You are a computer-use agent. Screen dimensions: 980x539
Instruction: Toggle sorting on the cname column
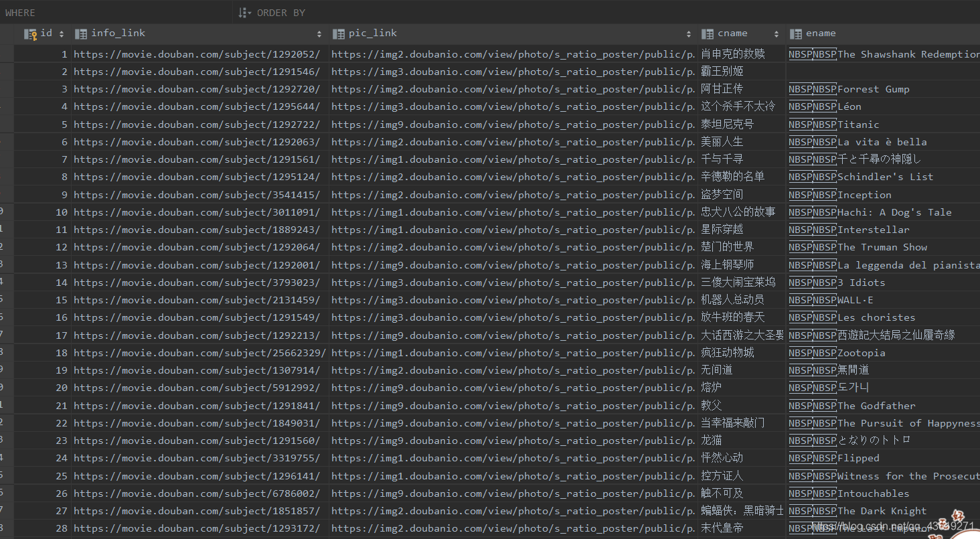coord(777,33)
